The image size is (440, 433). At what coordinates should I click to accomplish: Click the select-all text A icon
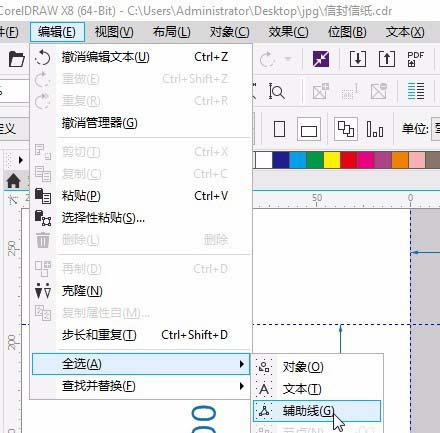tap(264, 389)
